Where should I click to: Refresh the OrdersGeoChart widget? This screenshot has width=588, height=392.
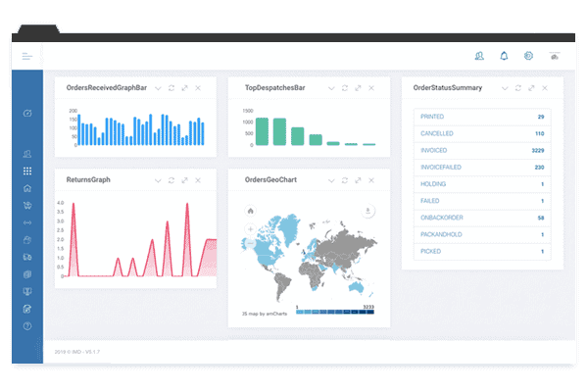click(x=345, y=180)
